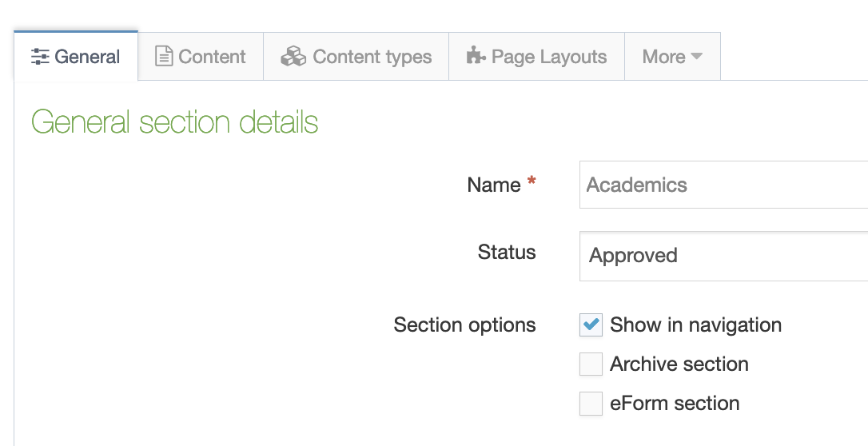The image size is (868, 446).
Task: Enable the Archive section checkbox
Action: [591, 364]
